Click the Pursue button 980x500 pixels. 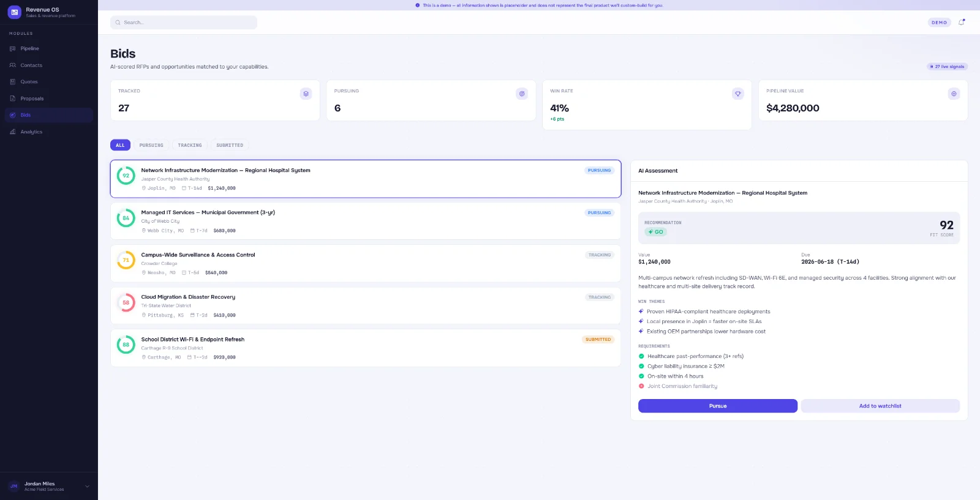[x=718, y=406]
